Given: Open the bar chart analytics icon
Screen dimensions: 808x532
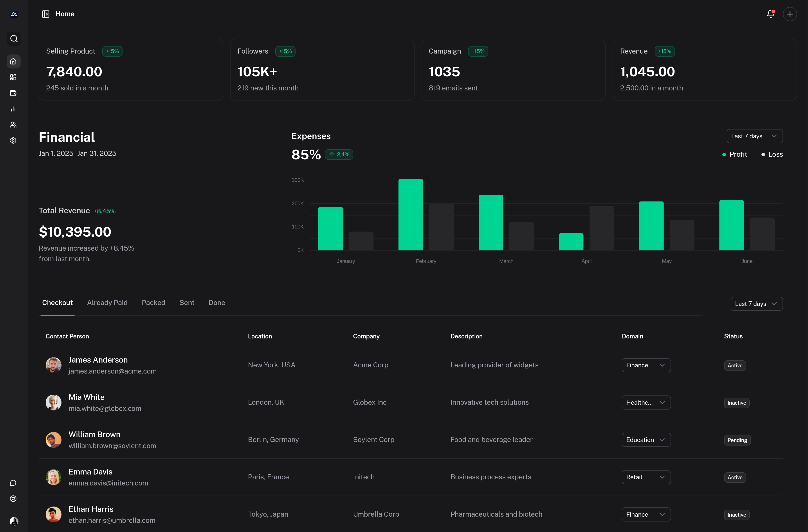Looking at the screenshot, I should tap(13, 109).
